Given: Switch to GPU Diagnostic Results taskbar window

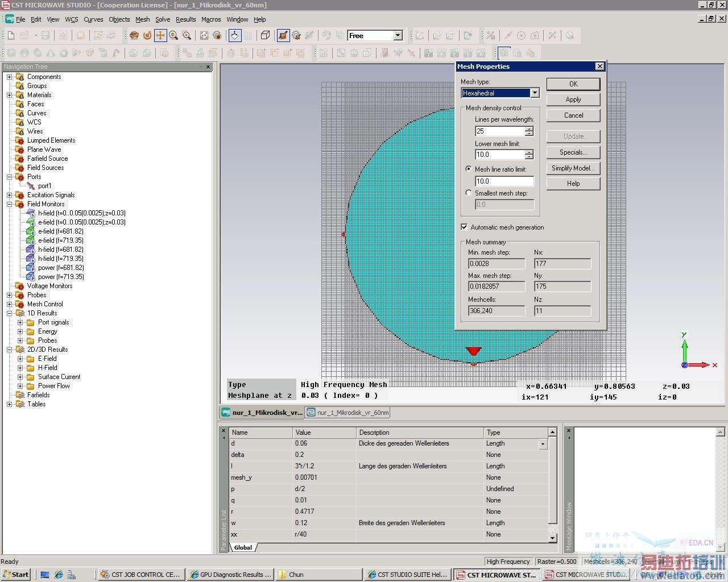Looking at the screenshot, I should coord(230,575).
